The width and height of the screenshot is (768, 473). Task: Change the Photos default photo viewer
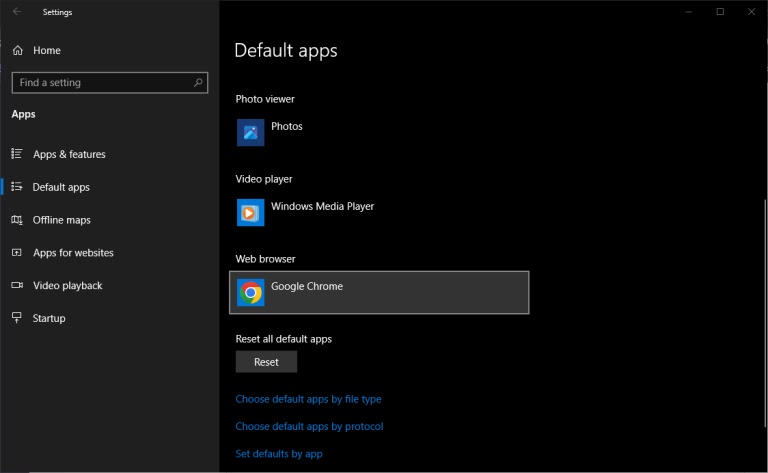pos(379,132)
